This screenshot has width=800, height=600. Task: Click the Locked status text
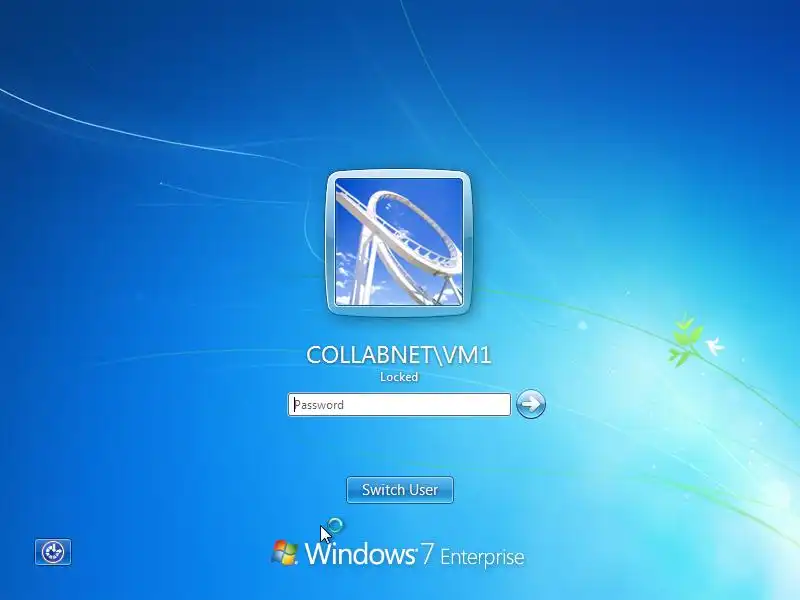[399, 377]
